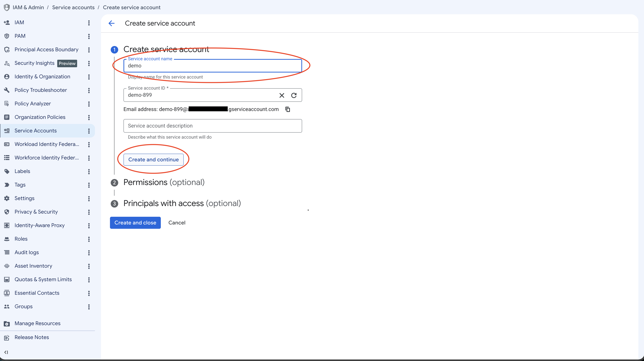
Task: Click the Identity-Aware Proxy icon
Action: pyautogui.click(x=7, y=225)
